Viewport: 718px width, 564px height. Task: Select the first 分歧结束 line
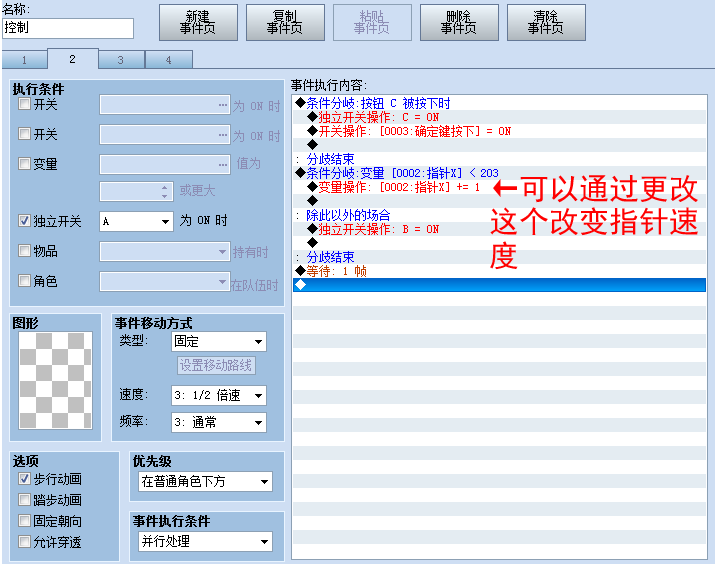pos(499,159)
